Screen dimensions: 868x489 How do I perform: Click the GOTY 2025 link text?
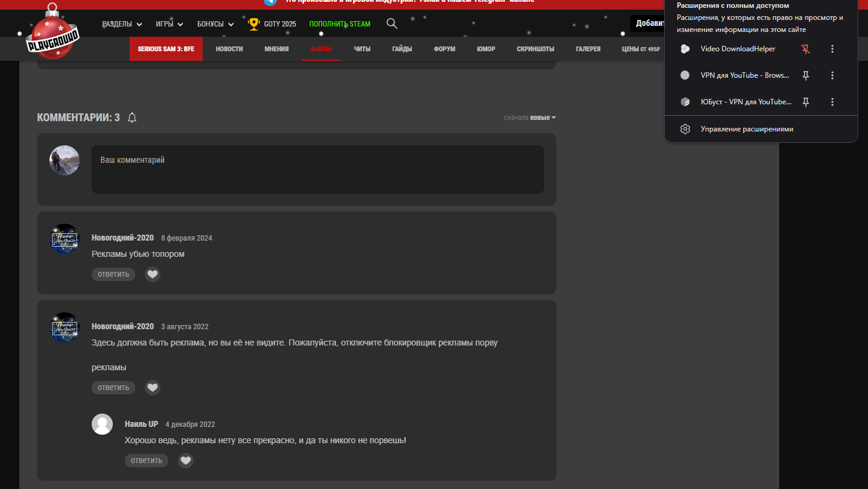tap(280, 24)
